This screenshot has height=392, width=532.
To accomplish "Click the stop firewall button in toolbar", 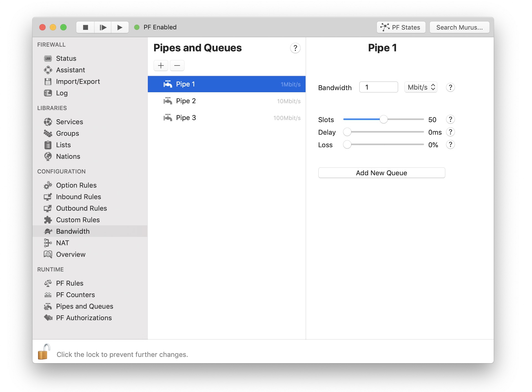I will [85, 27].
